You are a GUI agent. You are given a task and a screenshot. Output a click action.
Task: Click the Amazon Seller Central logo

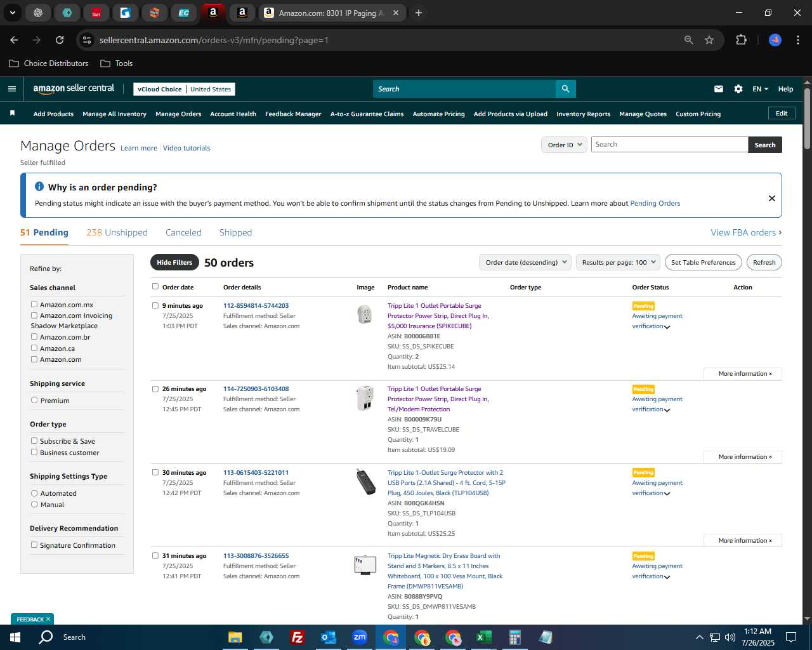pos(74,89)
